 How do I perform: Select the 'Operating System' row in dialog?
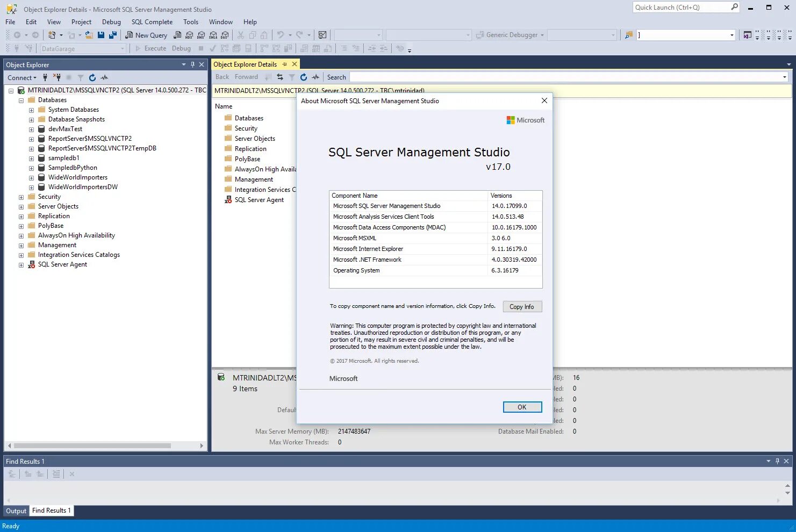coord(435,270)
